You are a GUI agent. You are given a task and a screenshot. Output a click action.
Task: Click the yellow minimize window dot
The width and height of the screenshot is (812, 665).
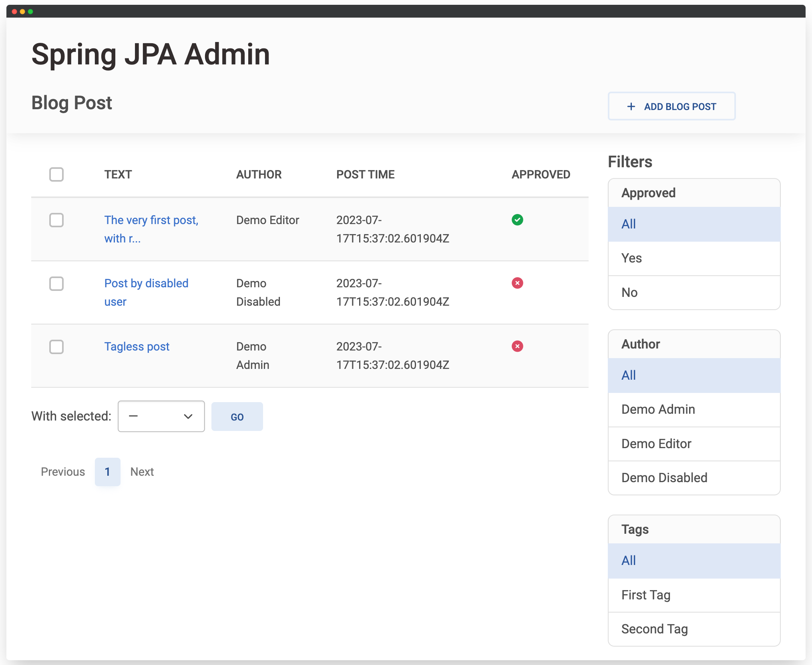pos(22,12)
